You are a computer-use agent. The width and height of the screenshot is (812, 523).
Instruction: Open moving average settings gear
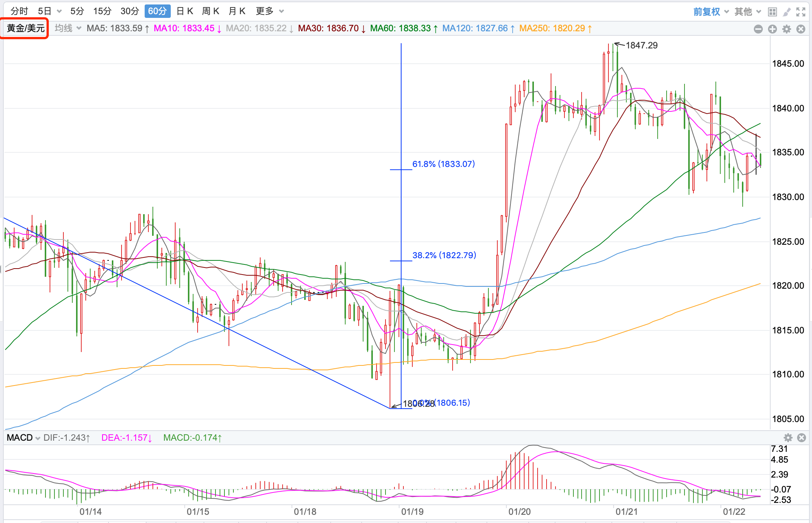pyautogui.click(x=786, y=29)
